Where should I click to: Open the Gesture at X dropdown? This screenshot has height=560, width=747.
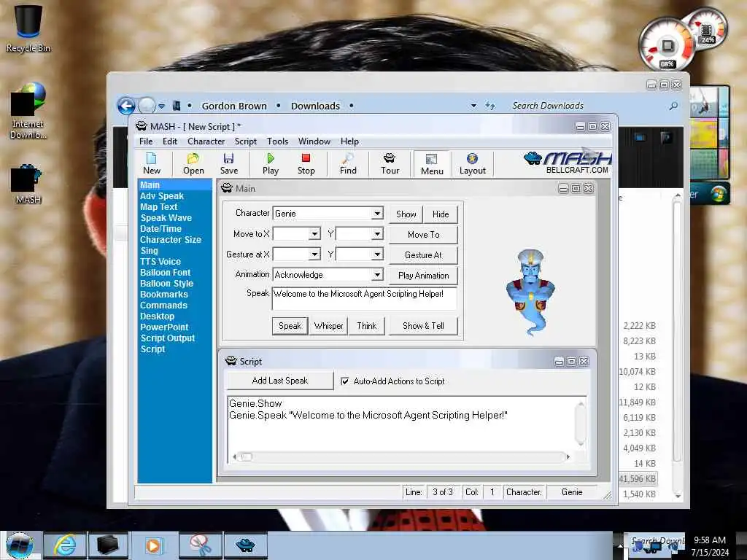pyautogui.click(x=314, y=254)
